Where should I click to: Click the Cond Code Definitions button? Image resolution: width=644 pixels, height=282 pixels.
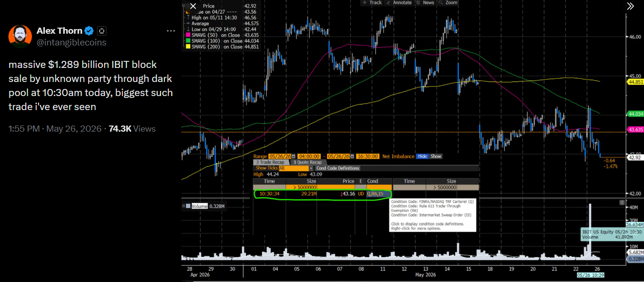click(337, 168)
